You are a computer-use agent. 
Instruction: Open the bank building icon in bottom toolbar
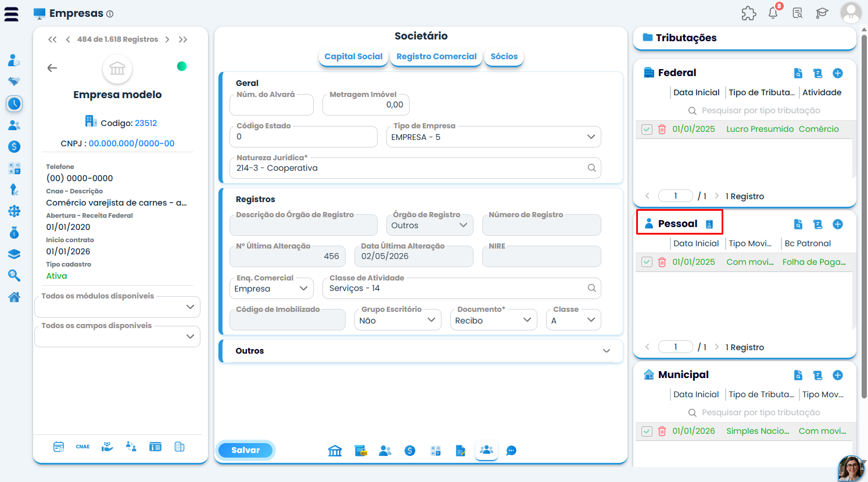(x=335, y=451)
